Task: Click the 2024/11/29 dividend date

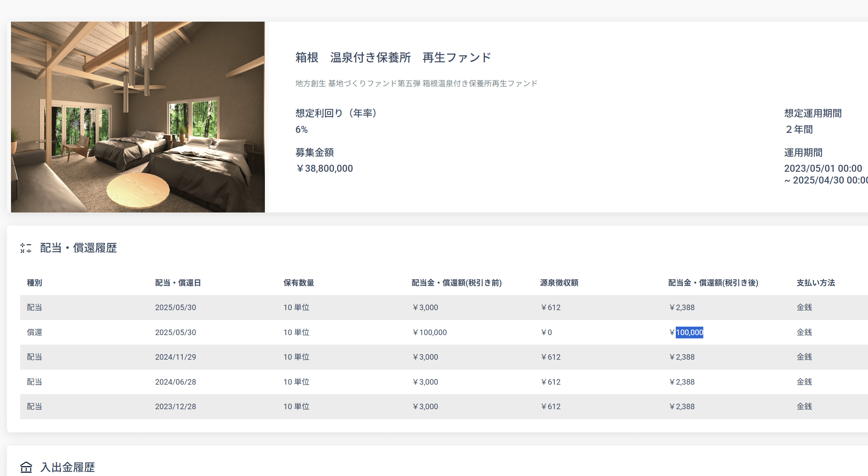Action: click(x=175, y=357)
